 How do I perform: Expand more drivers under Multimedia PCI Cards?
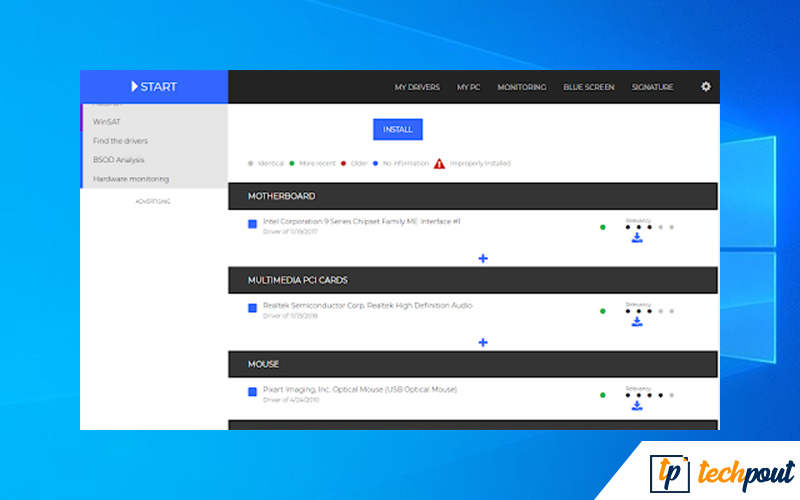coord(483,342)
